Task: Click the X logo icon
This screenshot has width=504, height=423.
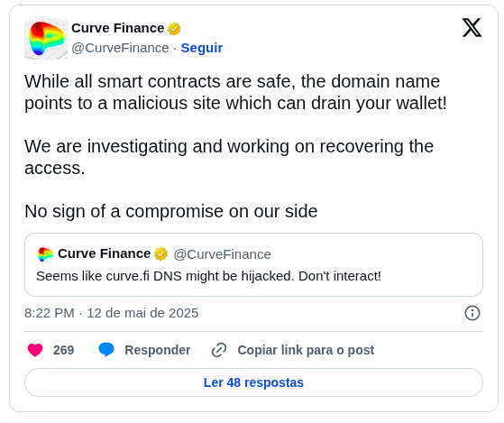Action: click(x=472, y=28)
